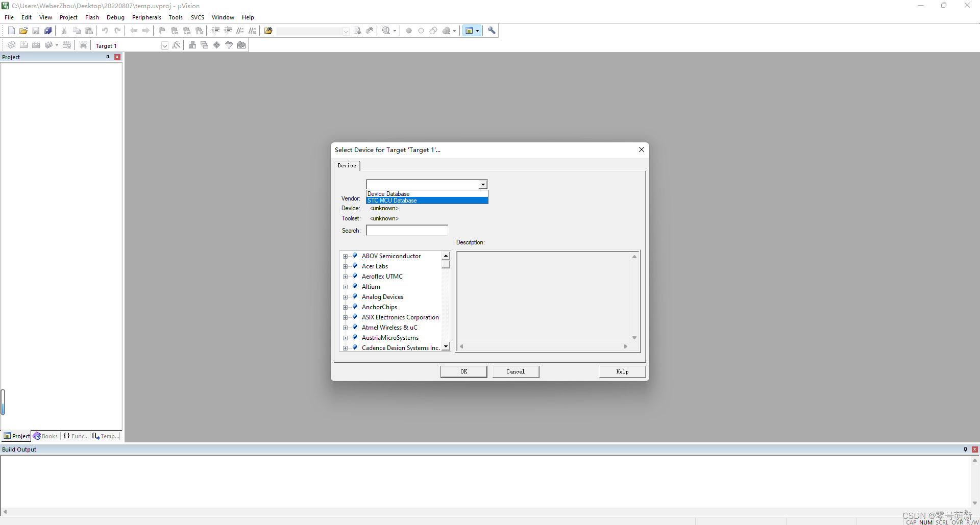Expand the Altium vendor node
Image resolution: width=980 pixels, height=525 pixels.
(346, 287)
